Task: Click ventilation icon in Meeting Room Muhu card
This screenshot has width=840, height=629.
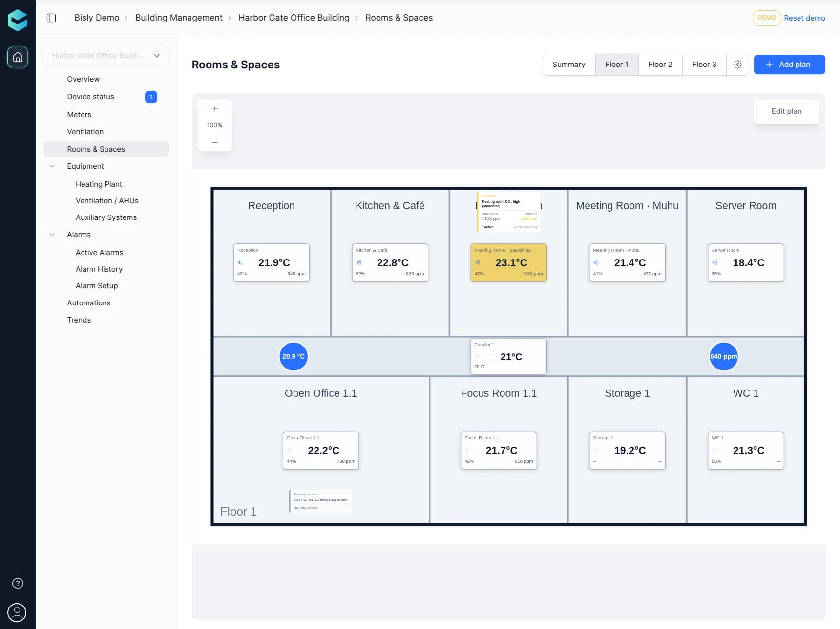Action: tap(596, 263)
